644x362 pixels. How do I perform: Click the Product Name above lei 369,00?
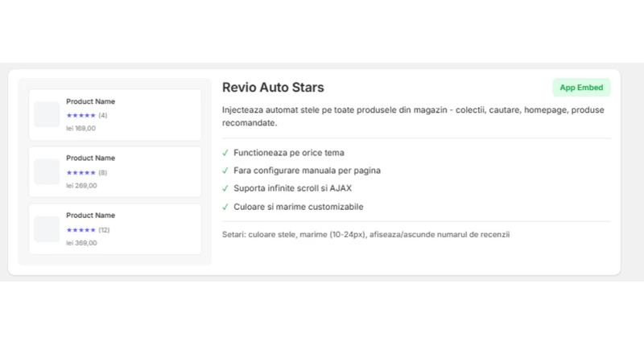pyautogui.click(x=91, y=216)
